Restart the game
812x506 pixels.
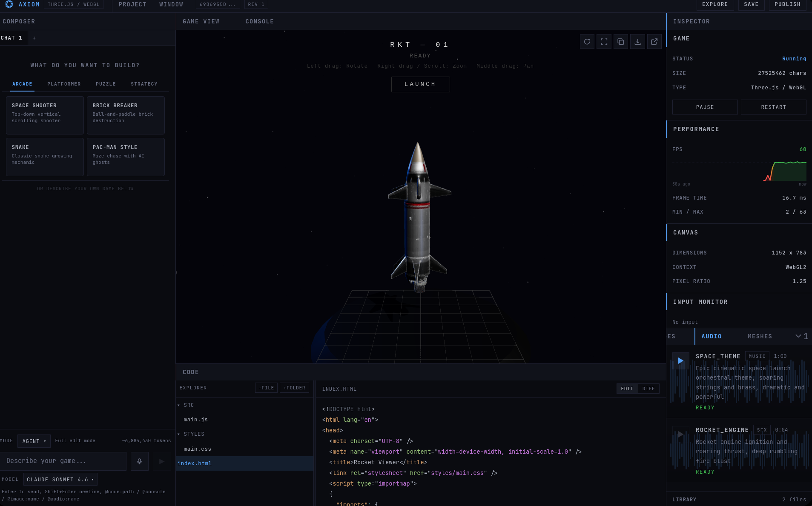[773, 107]
